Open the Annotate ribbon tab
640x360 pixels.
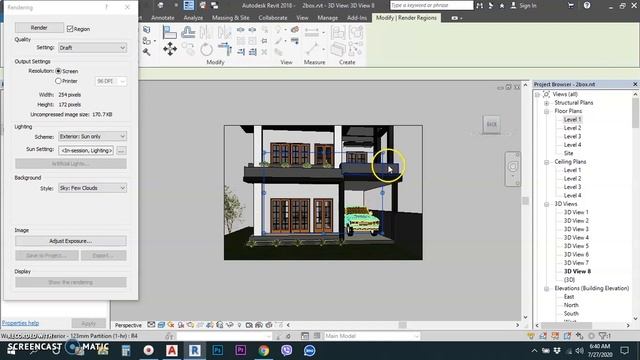tap(162, 18)
